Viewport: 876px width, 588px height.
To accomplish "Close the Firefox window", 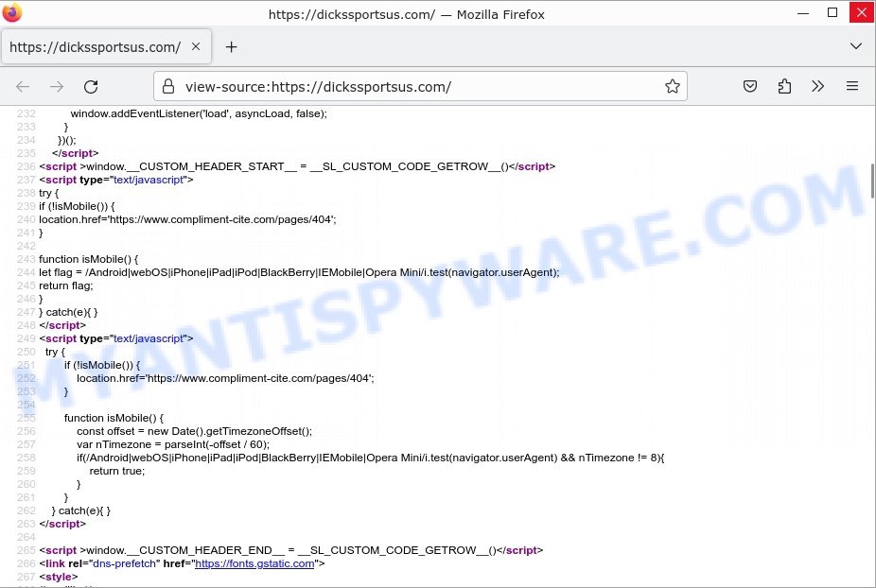I will 862,12.
